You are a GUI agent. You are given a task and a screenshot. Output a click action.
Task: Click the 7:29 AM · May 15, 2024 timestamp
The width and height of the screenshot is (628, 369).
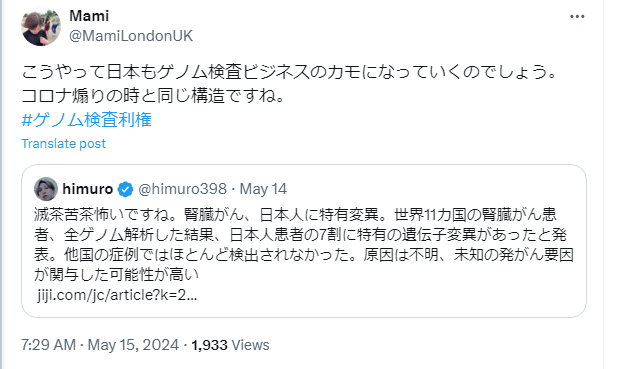coord(100,345)
